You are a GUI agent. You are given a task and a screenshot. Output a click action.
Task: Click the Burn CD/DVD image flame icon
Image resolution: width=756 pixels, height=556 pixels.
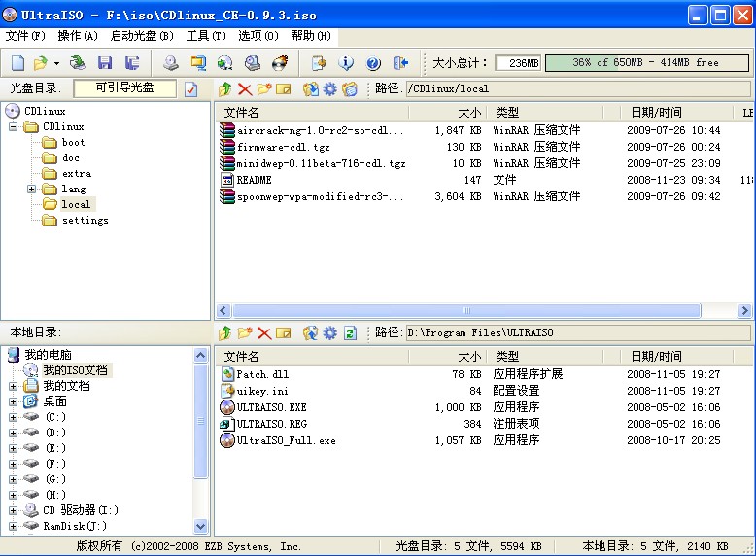[x=280, y=62]
